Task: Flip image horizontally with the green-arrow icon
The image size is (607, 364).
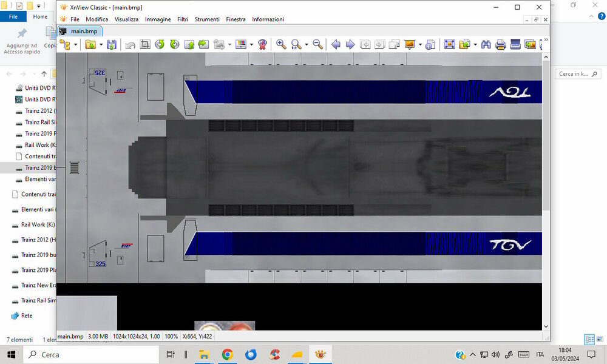Action: (203, 44)
